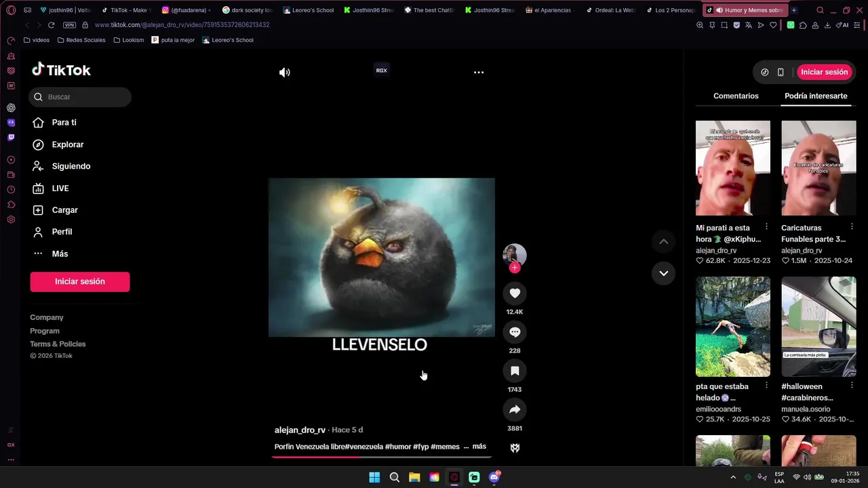Open the Opera main menu logo
The height and width of the screenshot is (488, 868).
tap(11, 10)
